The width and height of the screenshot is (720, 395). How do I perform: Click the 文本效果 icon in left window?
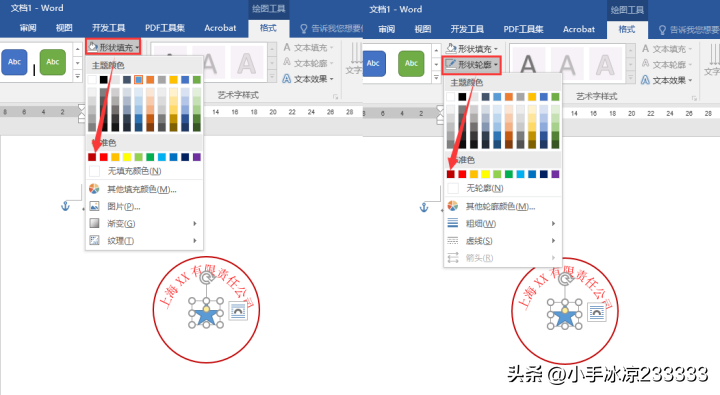tap(287, 79)
